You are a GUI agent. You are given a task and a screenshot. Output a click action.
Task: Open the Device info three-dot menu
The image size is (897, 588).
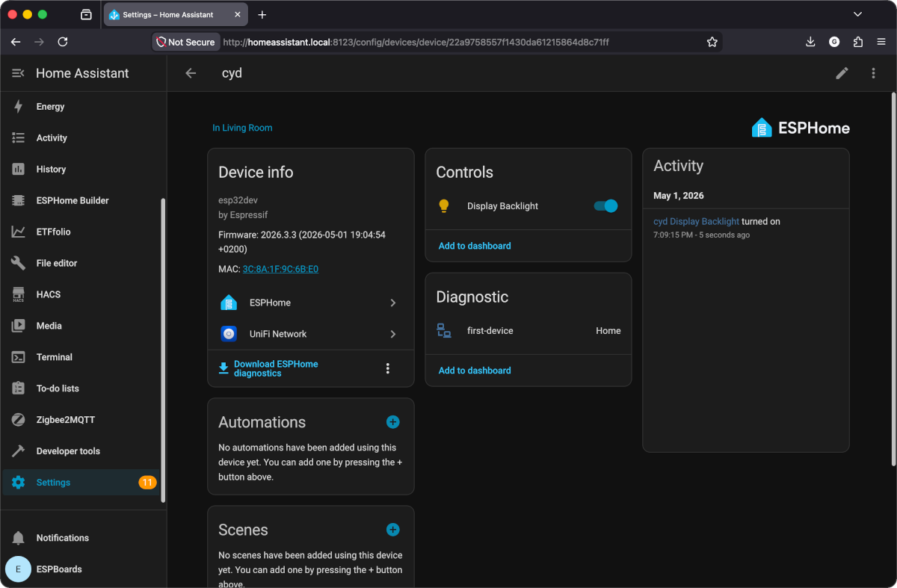[x=387, y=368]
